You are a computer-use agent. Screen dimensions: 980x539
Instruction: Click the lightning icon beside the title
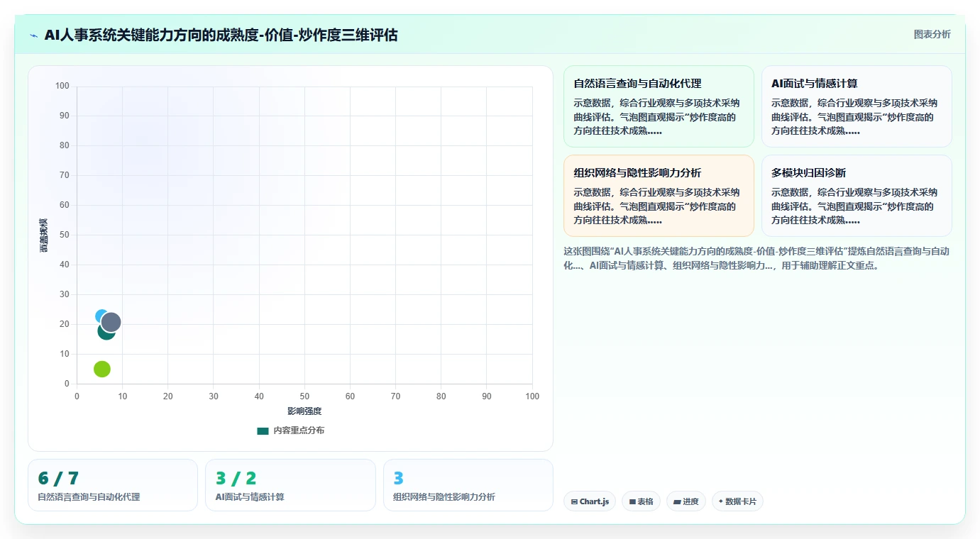coord(34,35)
